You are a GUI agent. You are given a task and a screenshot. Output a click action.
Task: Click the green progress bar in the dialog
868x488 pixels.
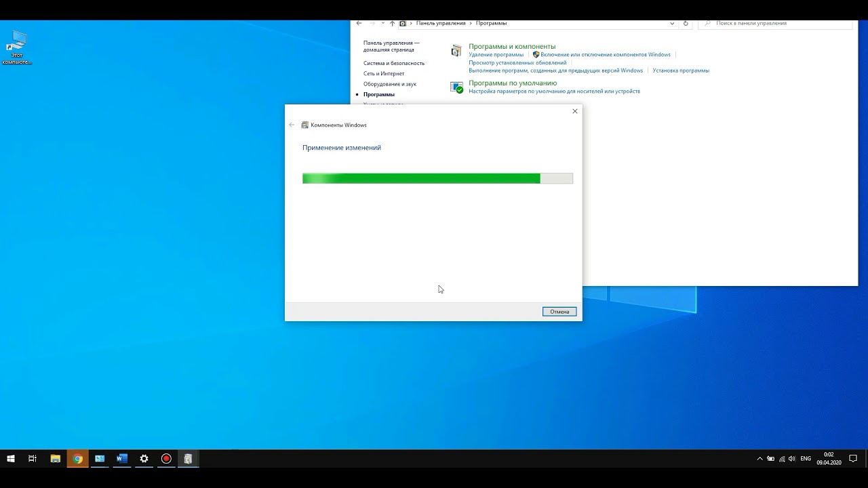[x=437, y=178]
